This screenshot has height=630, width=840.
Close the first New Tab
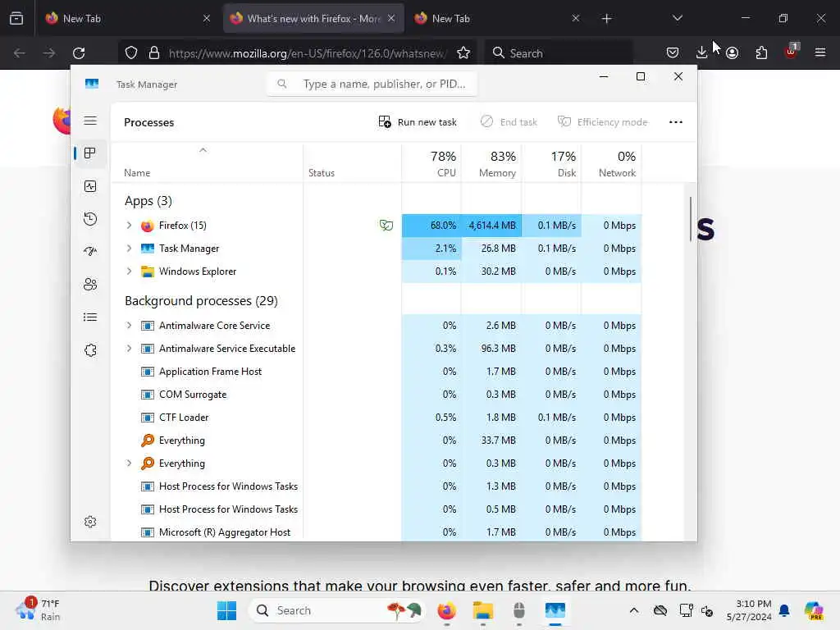pos(207,18)
